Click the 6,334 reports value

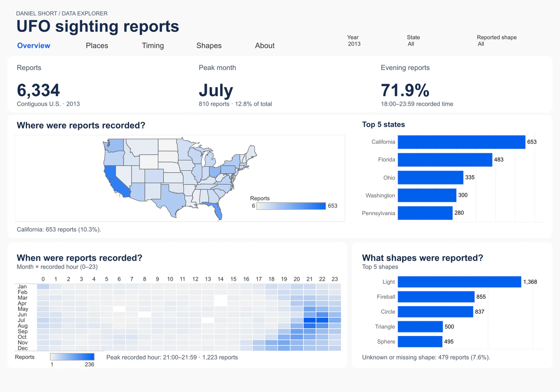pos(38,90)
